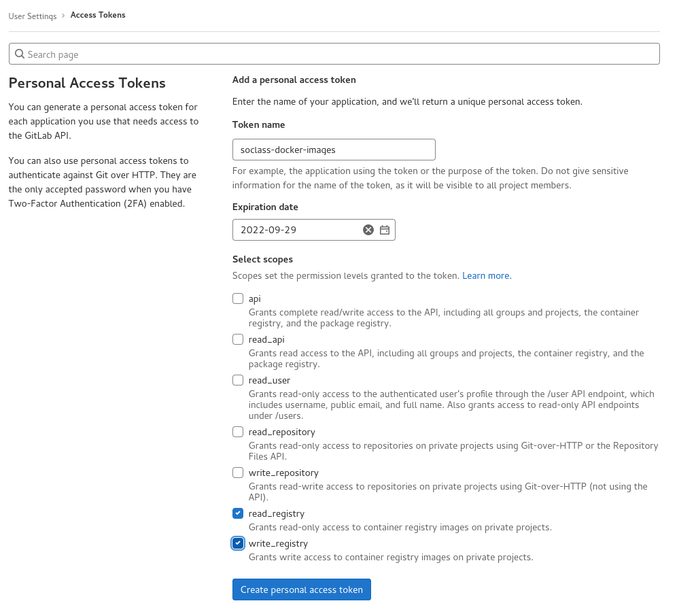Click the api scope label
This screenshot has height=616, width=696.
(255, 299)
